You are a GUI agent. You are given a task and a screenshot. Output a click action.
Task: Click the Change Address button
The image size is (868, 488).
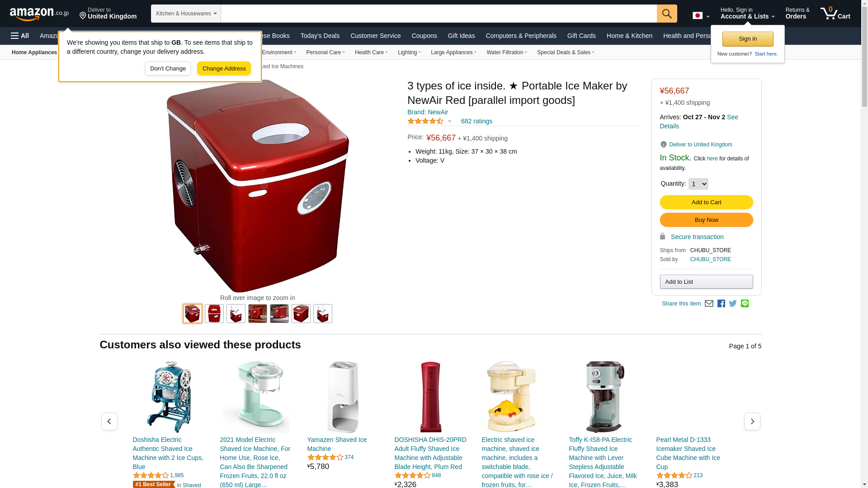pyautogui.click(x=224, y=69)
